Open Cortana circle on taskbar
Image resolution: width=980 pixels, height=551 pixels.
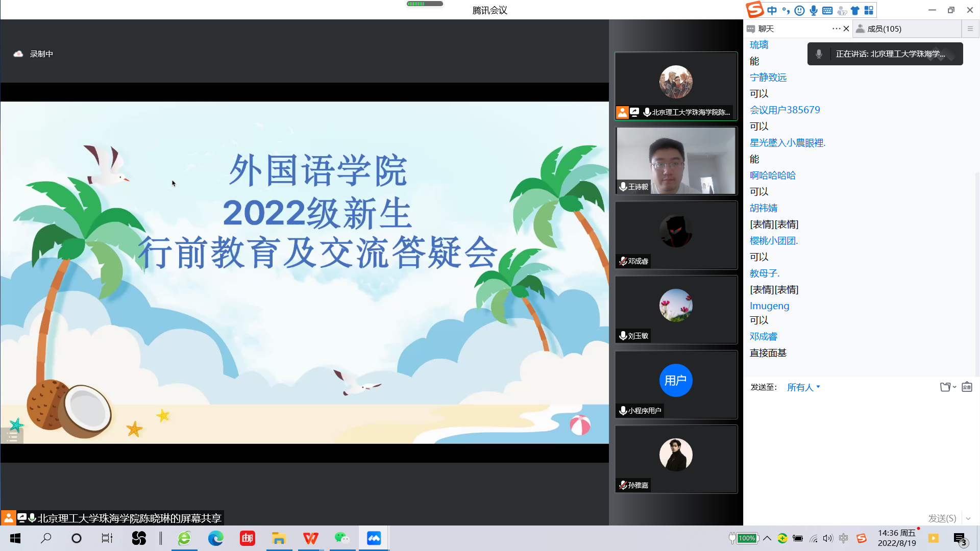pyautogui.click(x=77, y=538)
